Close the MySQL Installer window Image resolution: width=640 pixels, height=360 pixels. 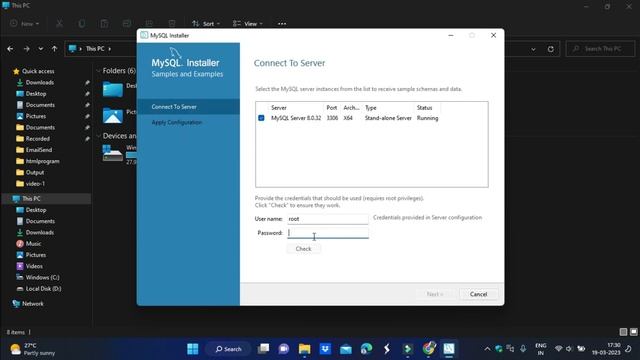point(493,36)
